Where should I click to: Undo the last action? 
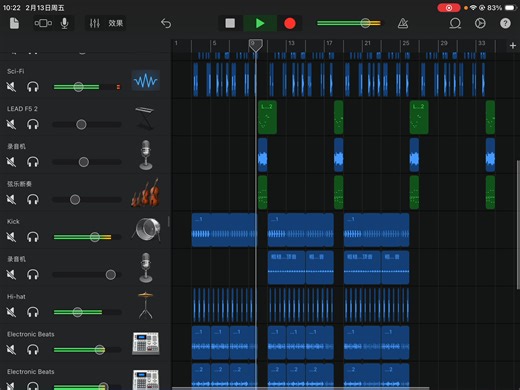pos(166,23)
